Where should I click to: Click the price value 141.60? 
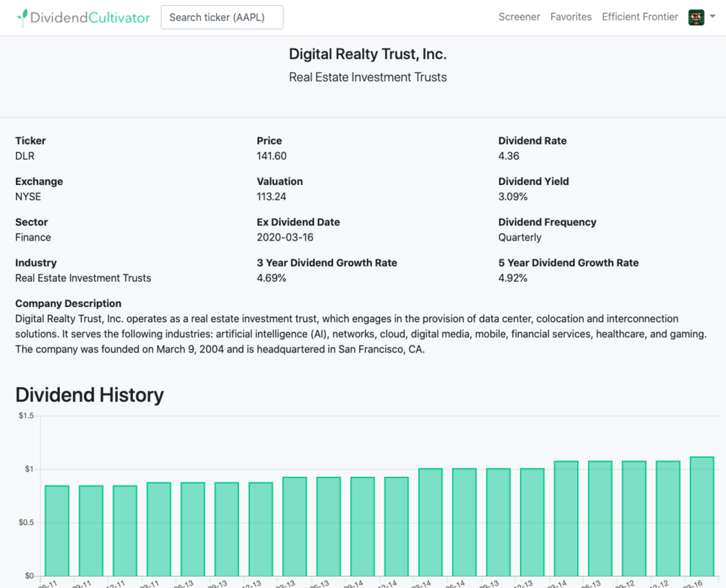tap(272, 156)
